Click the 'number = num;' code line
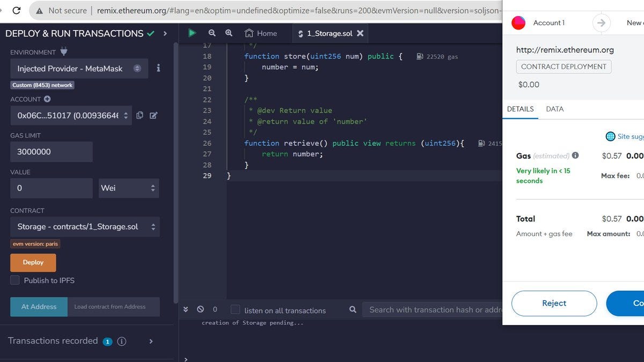The image size is (644, 362). [290, 67]
